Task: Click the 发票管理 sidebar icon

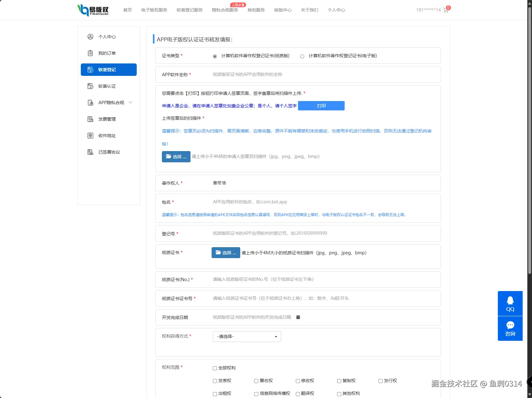Action: coord(90,119)
